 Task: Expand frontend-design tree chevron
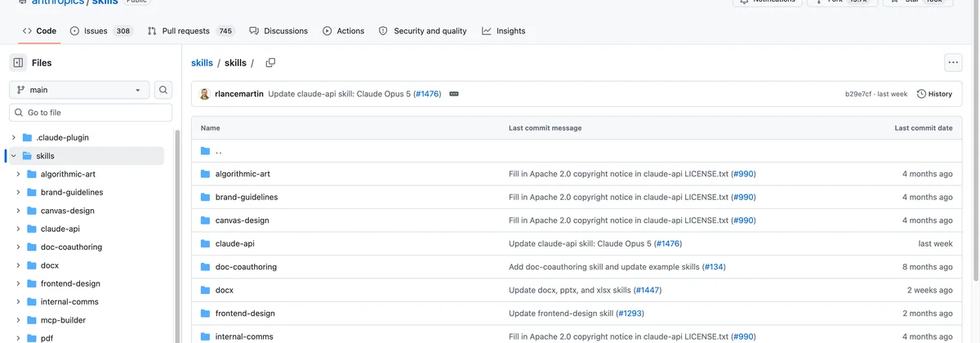[x=18, y=284]
